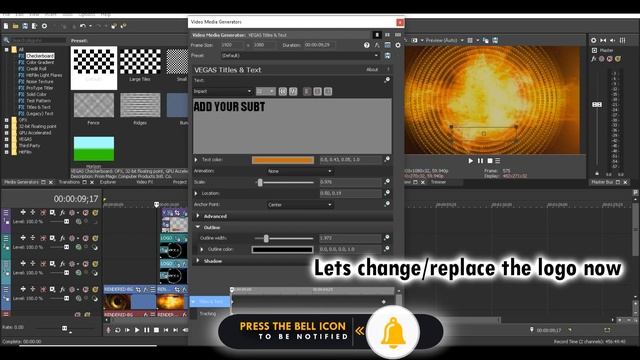Collapse the Outline section

198,227
